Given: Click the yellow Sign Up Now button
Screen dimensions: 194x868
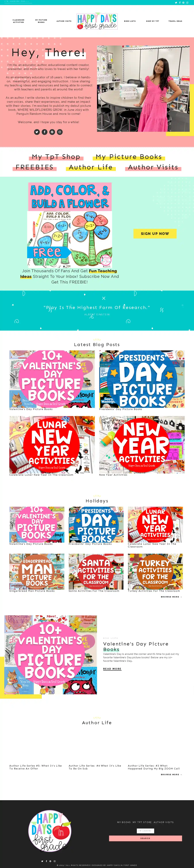Looking at the screenshot, I should coord(155,233).
